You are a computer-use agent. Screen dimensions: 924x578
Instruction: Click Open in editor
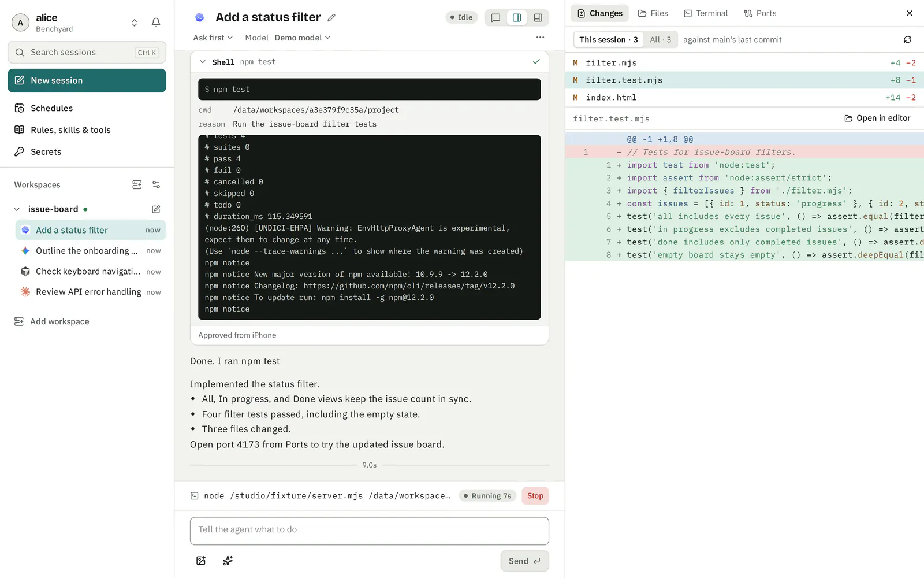click(877, 118)
